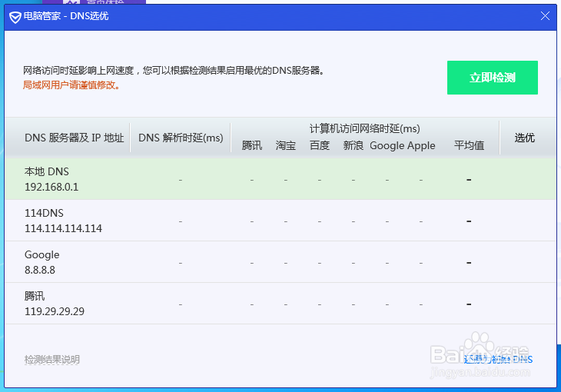The width and height of the screenshot is (561, 392).
Task: Click the 淘宝 latency column header
Action: click(286, 146)
